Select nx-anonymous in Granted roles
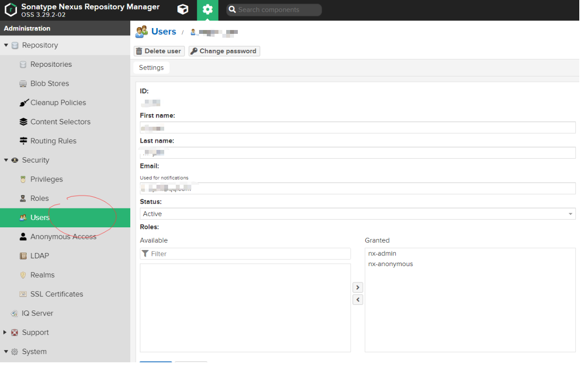Viewport: 588px width, 371px height. (x=390, y=264)
